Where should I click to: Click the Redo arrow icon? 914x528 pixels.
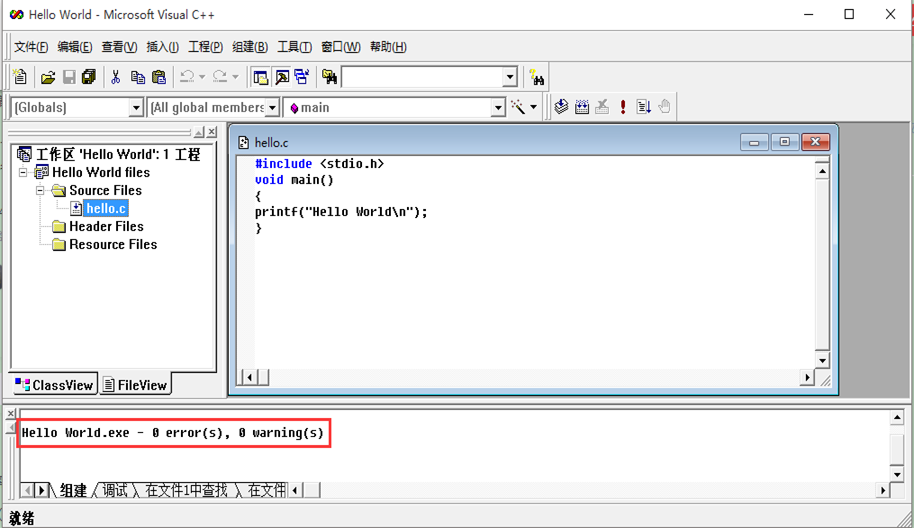220,76
